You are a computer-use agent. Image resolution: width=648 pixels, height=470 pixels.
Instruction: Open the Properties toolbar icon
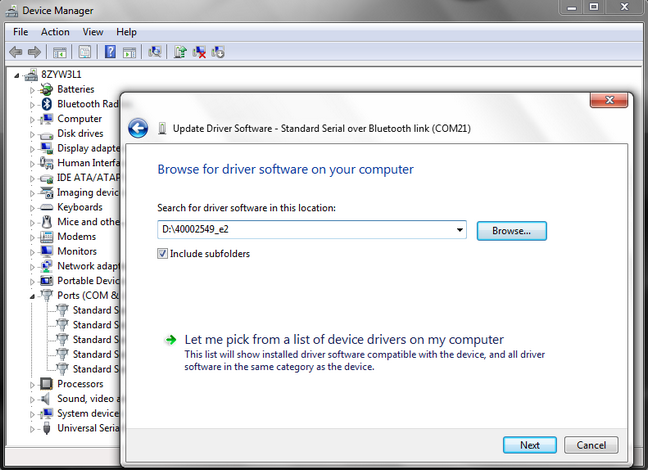(85, 52)
